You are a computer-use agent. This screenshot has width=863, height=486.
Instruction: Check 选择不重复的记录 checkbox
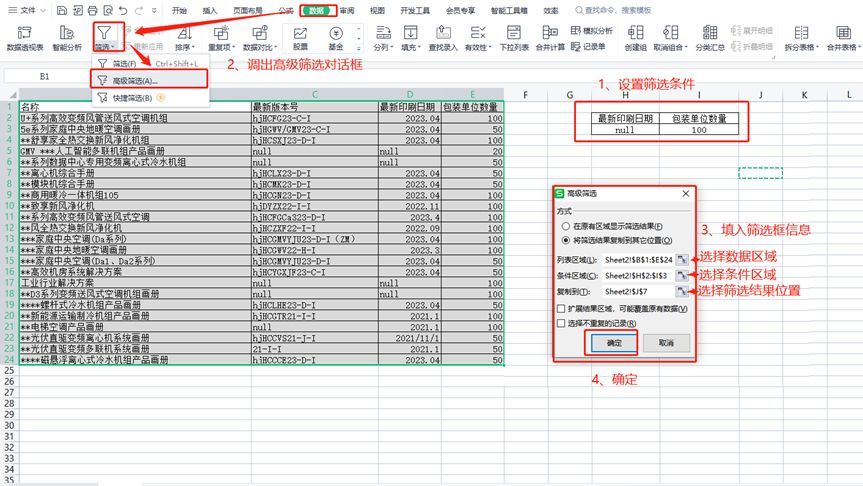[x=561, y=323]
